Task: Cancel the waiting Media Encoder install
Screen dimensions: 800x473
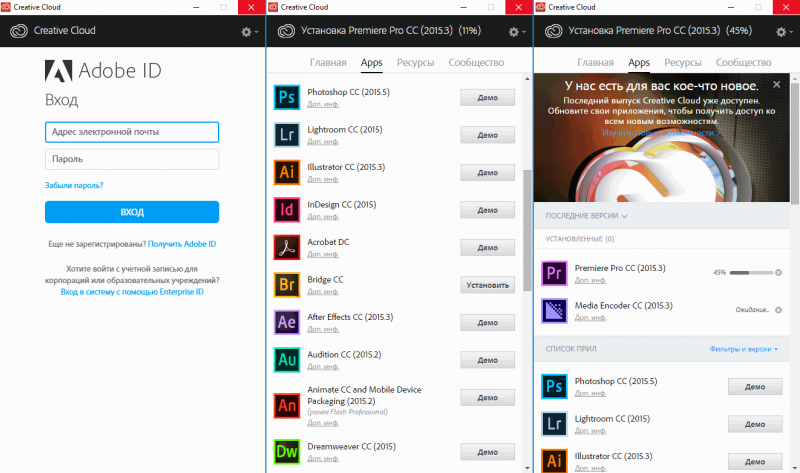Action: 779,310
